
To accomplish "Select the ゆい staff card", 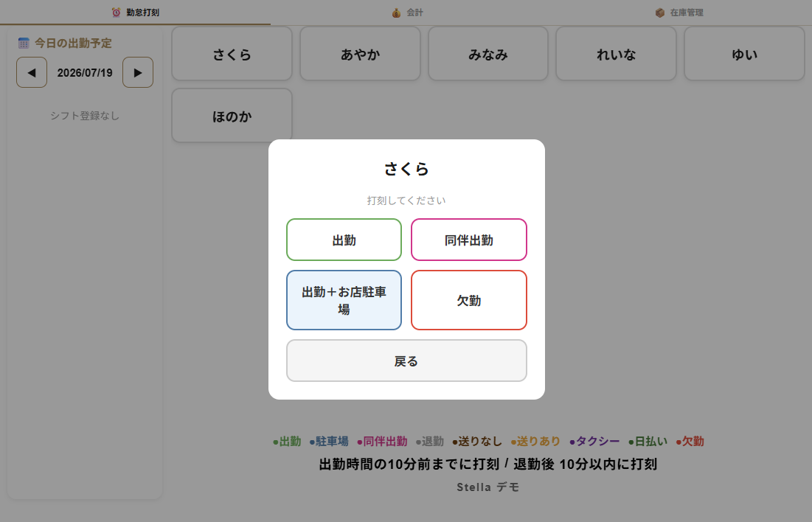I will (x=744, y=54).
